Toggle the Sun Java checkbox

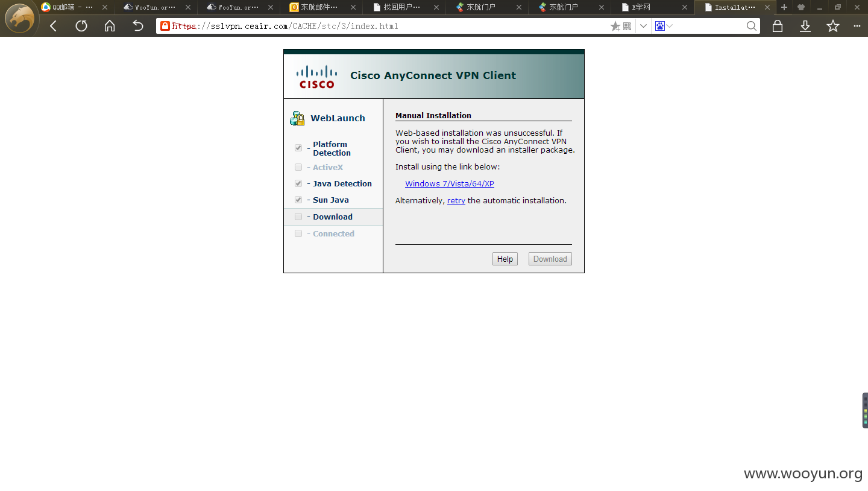tap(298, 200)
